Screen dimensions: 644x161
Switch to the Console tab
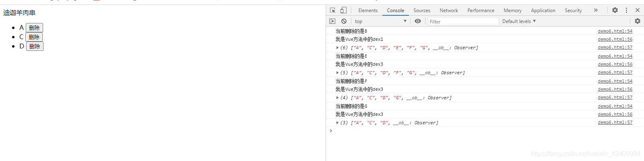pos(396,10)
